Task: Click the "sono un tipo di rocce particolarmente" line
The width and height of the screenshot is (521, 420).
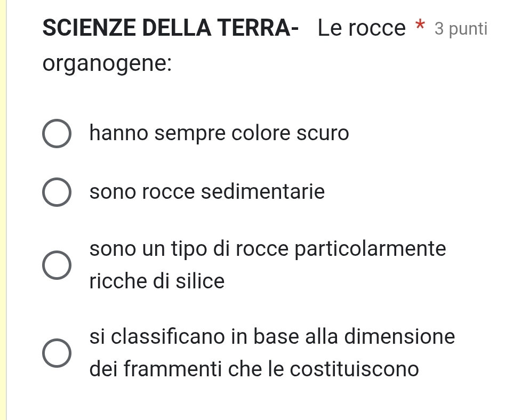Action: click(268, 249)
